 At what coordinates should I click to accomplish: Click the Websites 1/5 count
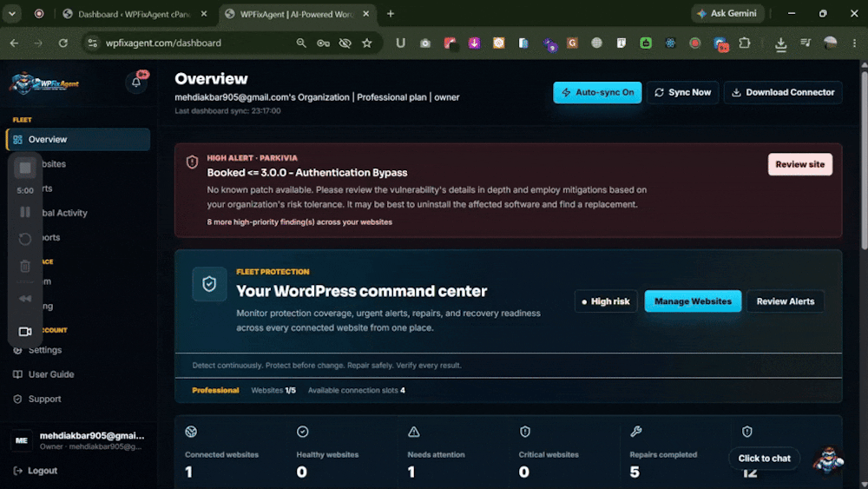click(273, 391)
